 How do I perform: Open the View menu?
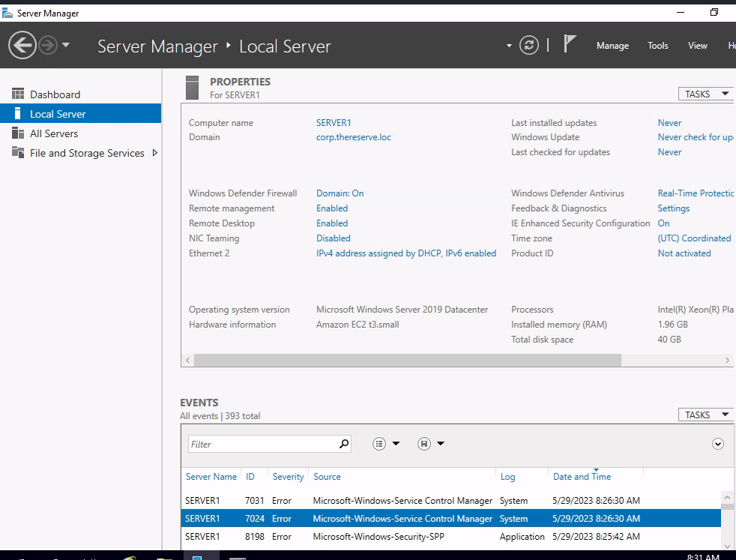pos(698,46)
